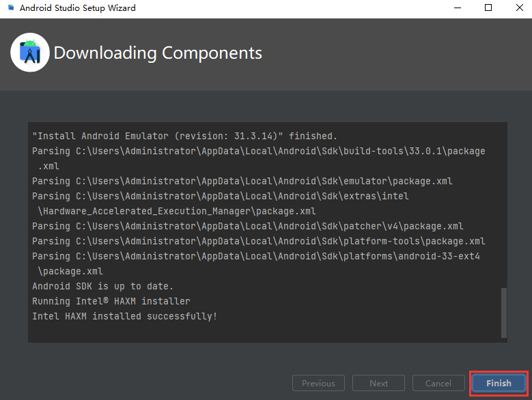This screenshot has height=400, width=532.
Task: Minimize the Setup Wizard window
Action: [456, 8]
